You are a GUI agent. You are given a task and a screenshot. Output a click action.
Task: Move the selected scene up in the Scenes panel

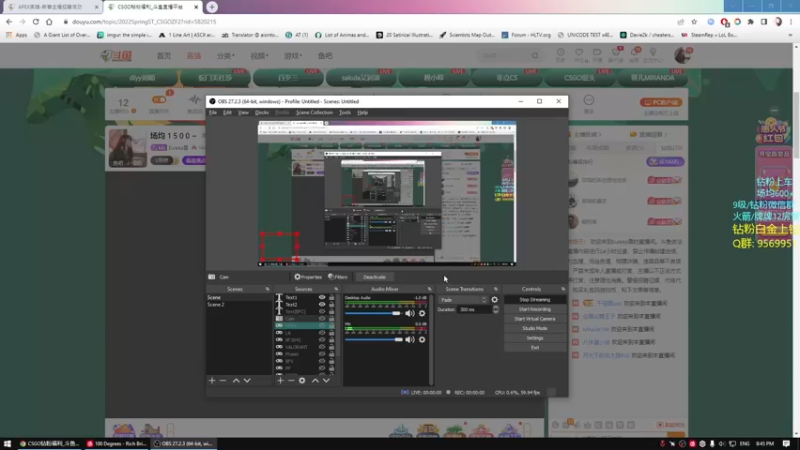[236, 381]
